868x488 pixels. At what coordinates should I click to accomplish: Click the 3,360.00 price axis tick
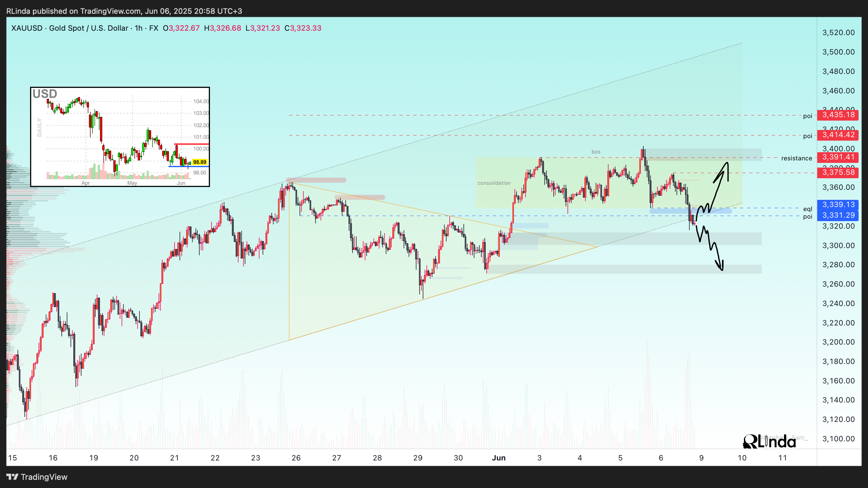tap(838, 187)
